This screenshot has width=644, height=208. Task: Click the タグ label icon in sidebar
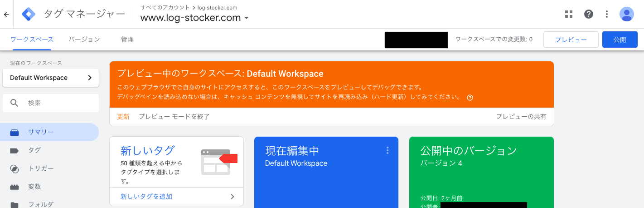click(15, 150)
